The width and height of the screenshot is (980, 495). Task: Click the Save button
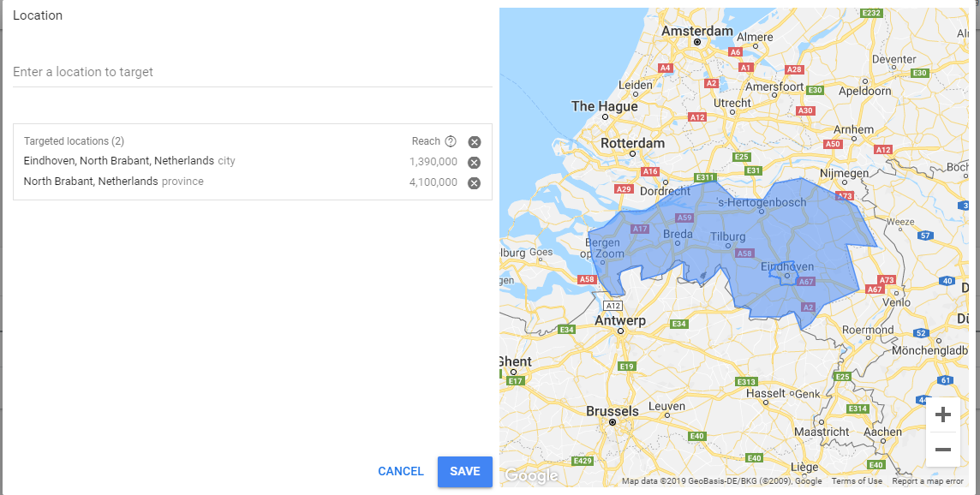464,471
